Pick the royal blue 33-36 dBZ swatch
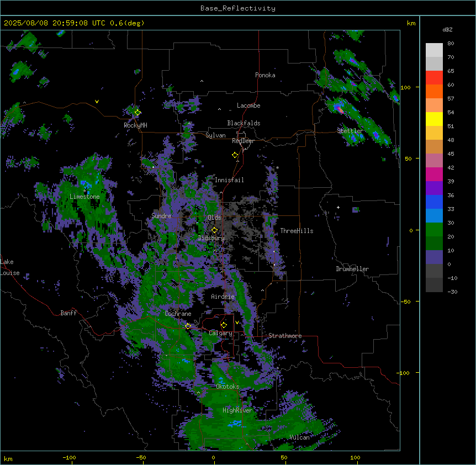The width and height of the screenshot is (476, 465). [x=434, y=202]
